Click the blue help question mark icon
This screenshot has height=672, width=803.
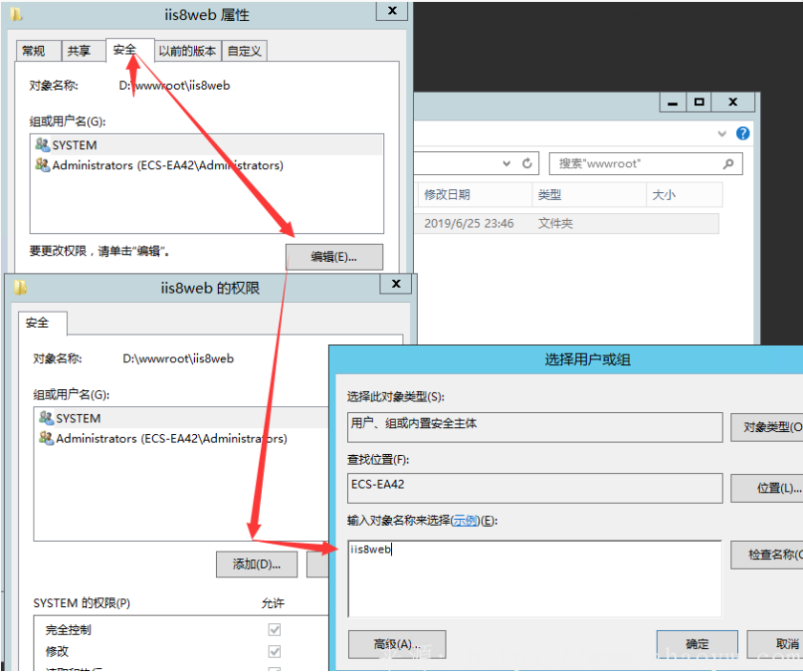click(x=743, y=134)
